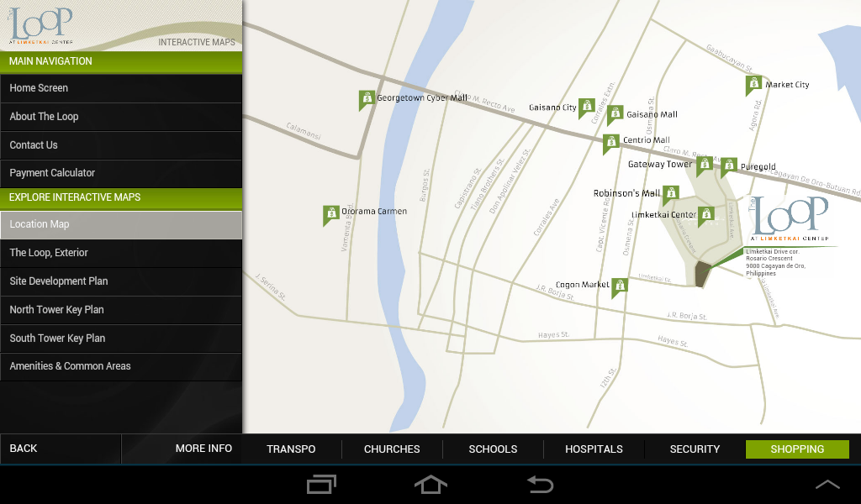Switch to SECURITY map filter
Screen dimensions: 861x504
tap(695, 449)
